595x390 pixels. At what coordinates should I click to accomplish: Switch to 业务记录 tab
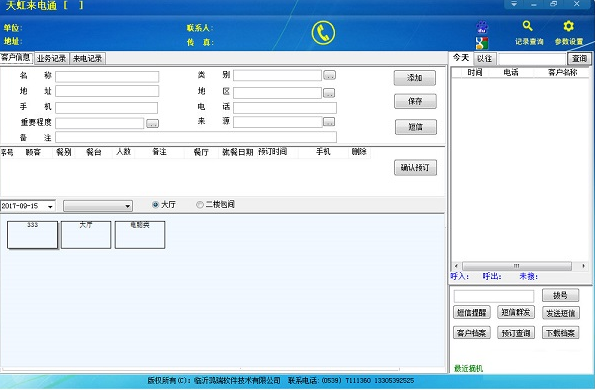52,58
